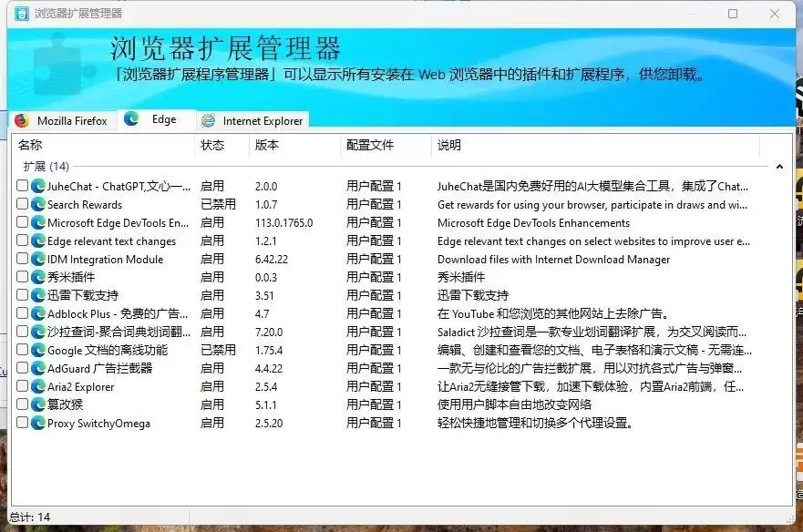
Task: Check the Search Rewards extension checkbox
Action: point(22,204)
